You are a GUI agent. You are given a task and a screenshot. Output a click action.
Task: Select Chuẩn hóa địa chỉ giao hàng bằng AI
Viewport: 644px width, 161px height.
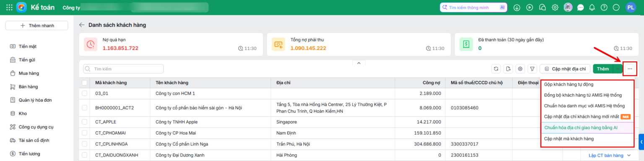[587, 128]
